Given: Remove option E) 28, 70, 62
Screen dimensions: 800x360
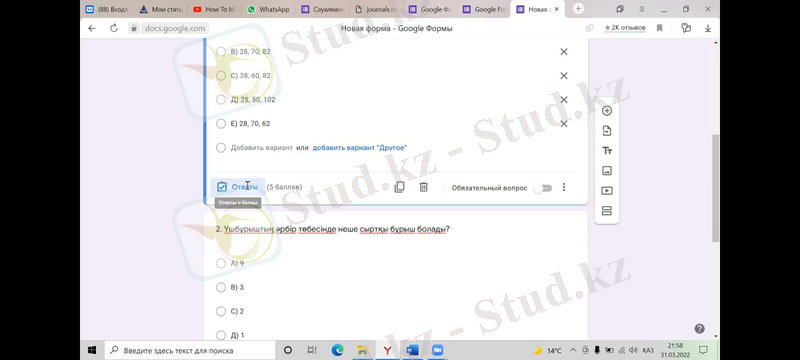Looking at the screenshot, I should 564,123.
